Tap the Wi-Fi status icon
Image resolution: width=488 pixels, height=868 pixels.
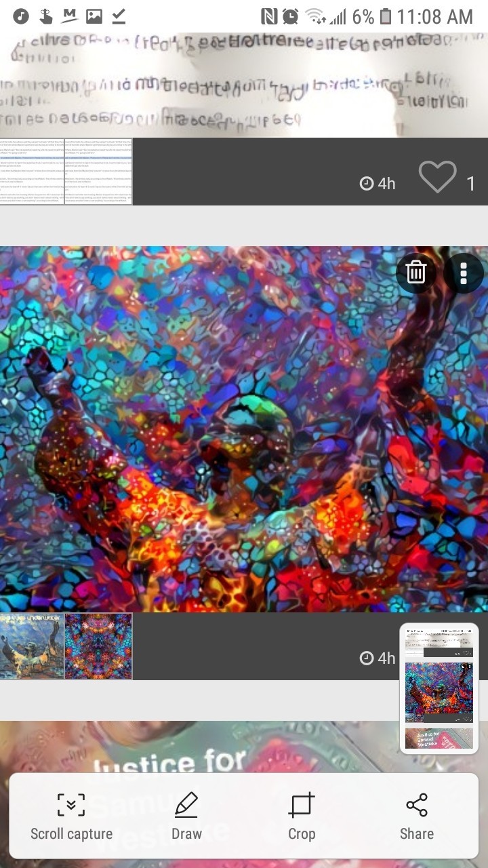(x=314, y=16)
